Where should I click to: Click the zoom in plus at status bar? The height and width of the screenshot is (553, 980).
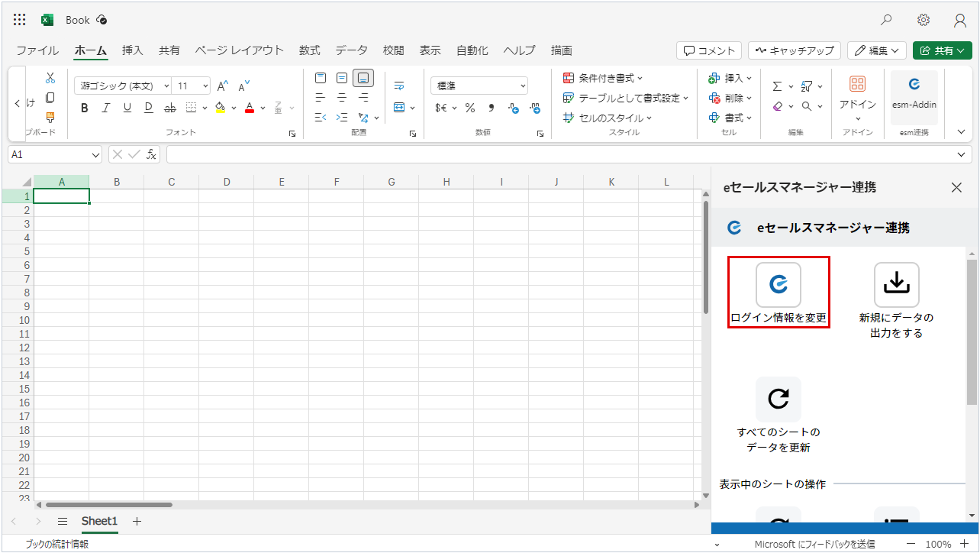964,544
